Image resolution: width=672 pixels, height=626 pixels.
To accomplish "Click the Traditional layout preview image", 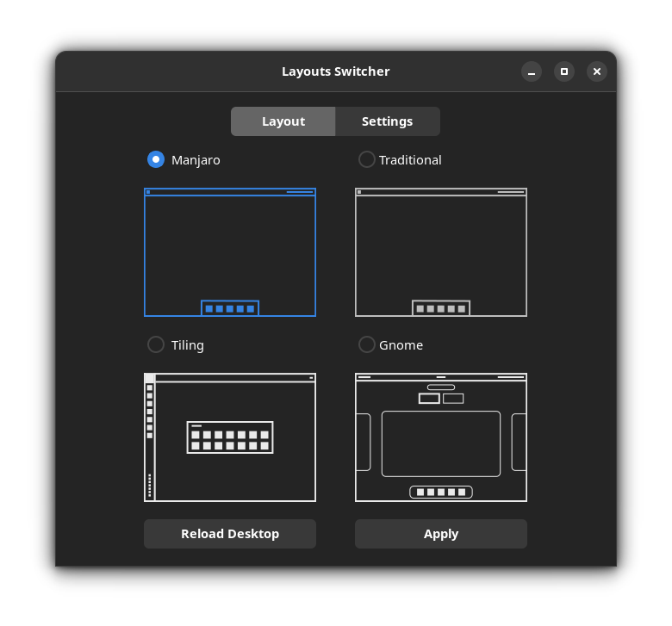I will (x=441, y=252).
